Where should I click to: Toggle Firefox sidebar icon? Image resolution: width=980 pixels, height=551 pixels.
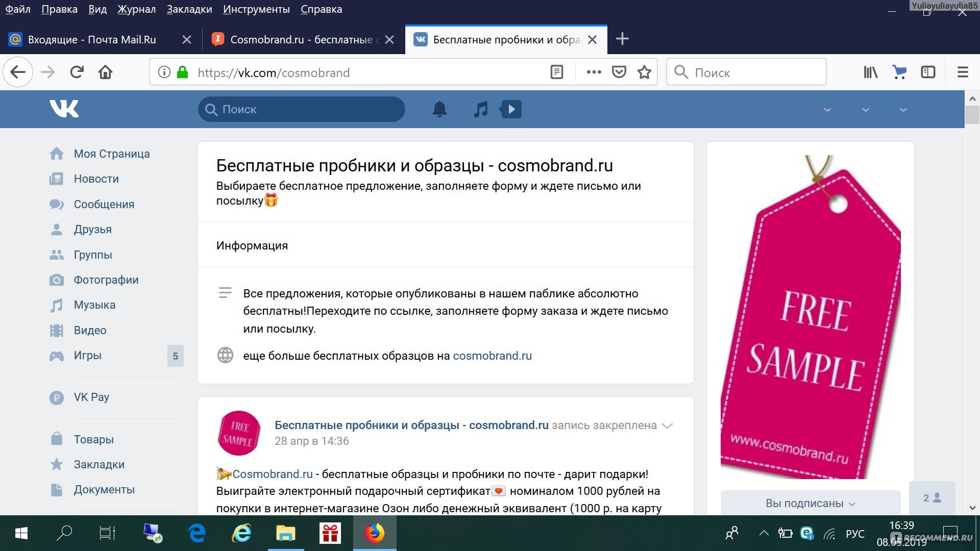coord(928,72)
